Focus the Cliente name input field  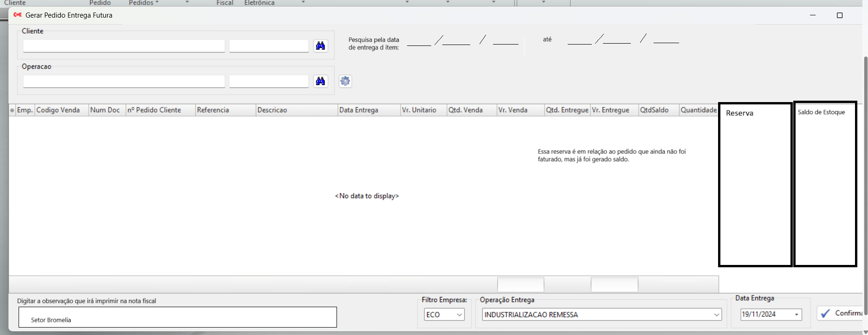coord(124,46)
